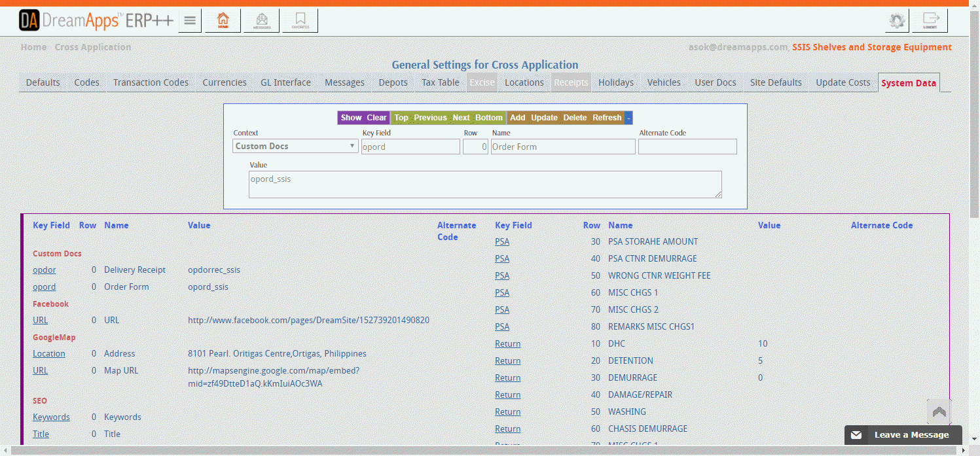Image resolution: width=980 pixels, height=456 pixels.
Task: Click the Update button
Action: (544, 118)
